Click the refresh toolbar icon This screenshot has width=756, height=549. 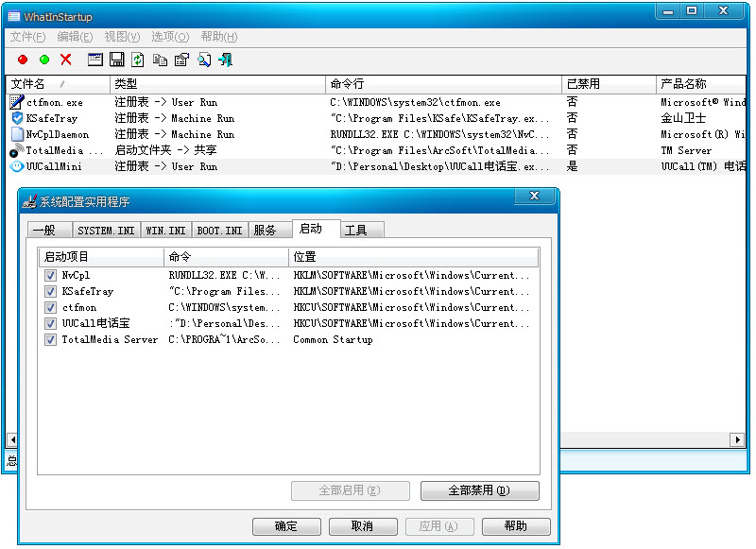tap(138, 60)
